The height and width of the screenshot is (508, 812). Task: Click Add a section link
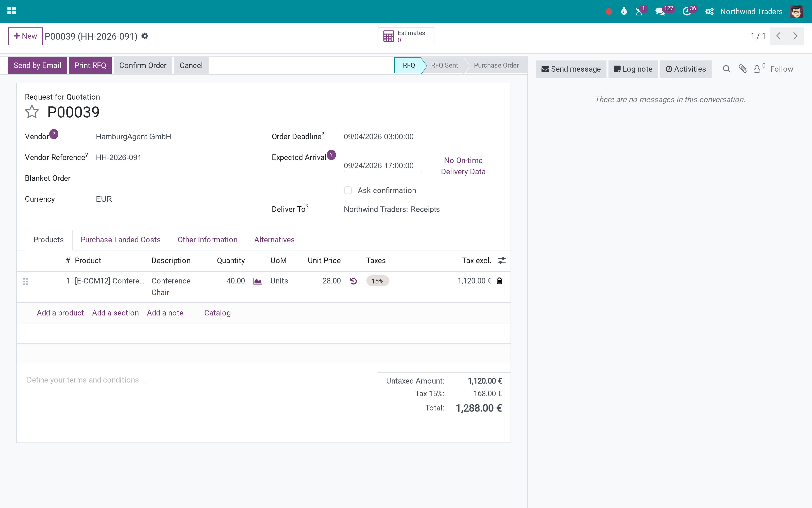[x=115, y=313]
